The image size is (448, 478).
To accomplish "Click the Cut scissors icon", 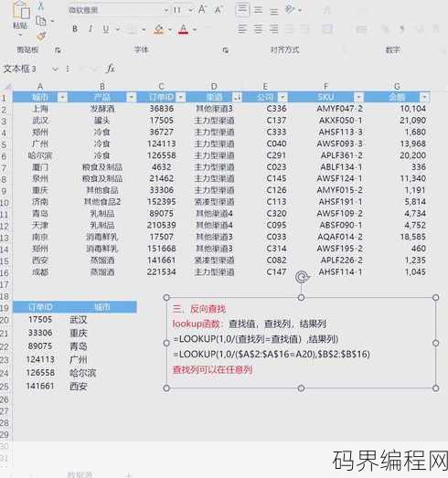I will [x=41, y=6].
